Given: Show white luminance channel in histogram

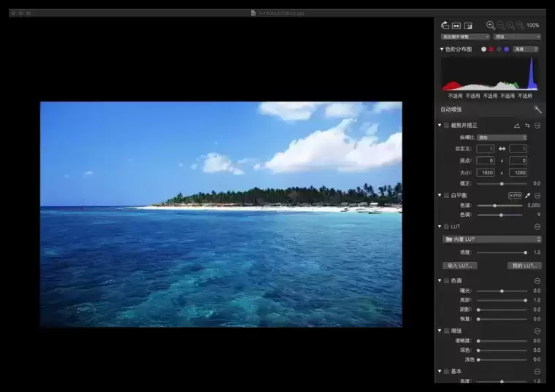Looking at the screenshot, I should coord(483,49).
